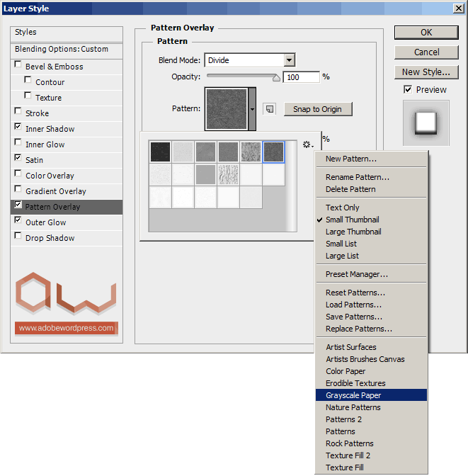Image resolution: width=468 pixels, height=476 pixels.
Task: Adjust the Opacity slider handle
Action: (276, 78)
